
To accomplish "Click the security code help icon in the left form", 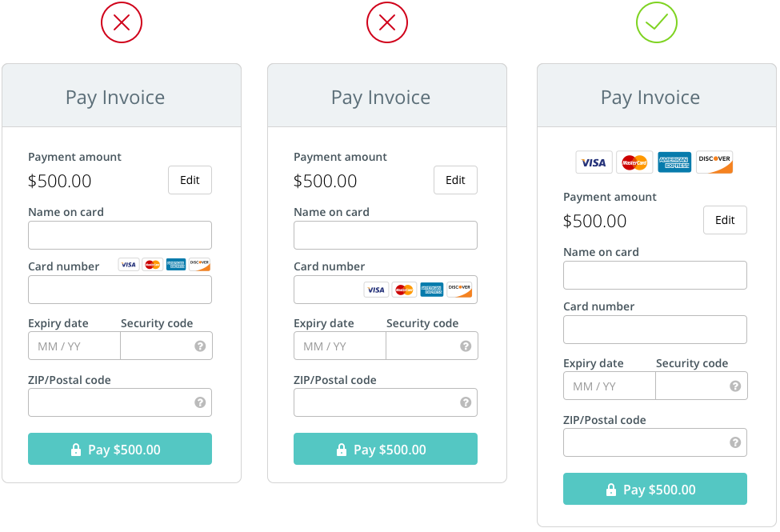I will pyautogui.click(x=200, y=346).
